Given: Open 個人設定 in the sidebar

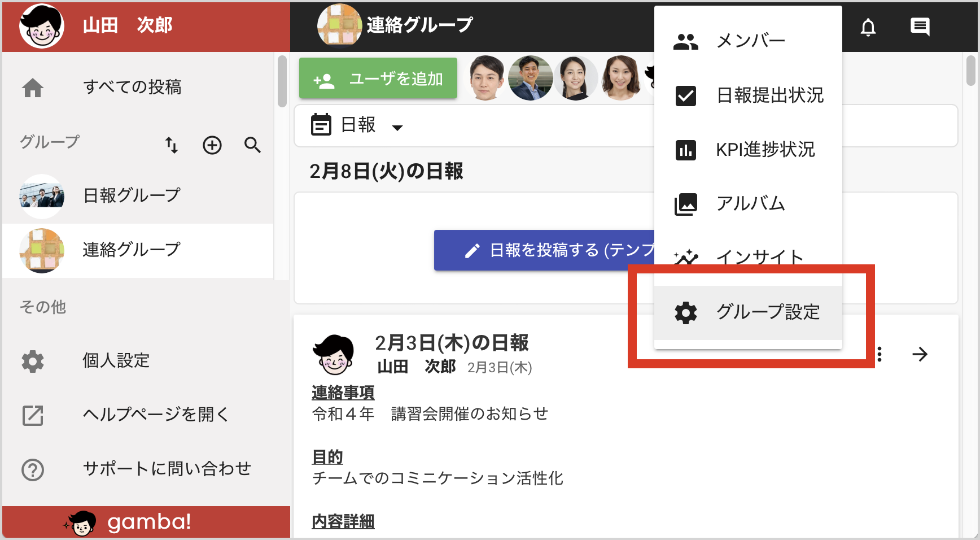Looking at the screenshot, I should (x=116, y=360).
